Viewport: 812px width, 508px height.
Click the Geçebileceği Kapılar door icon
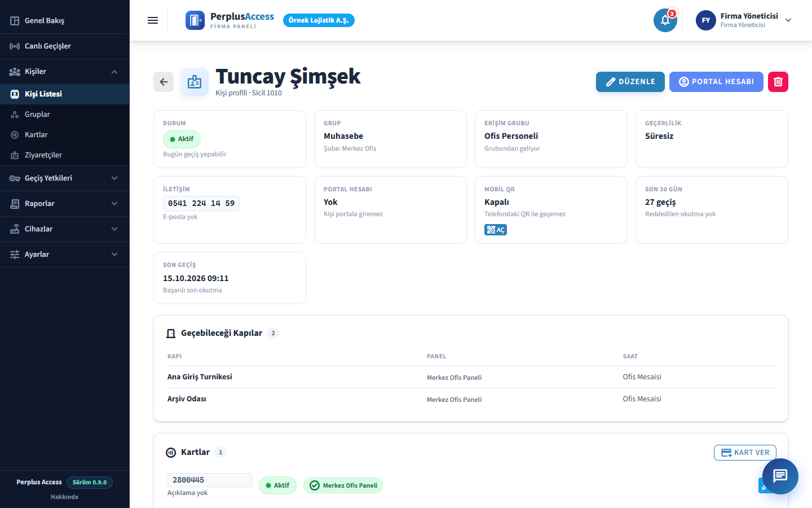tap(171, 334)
